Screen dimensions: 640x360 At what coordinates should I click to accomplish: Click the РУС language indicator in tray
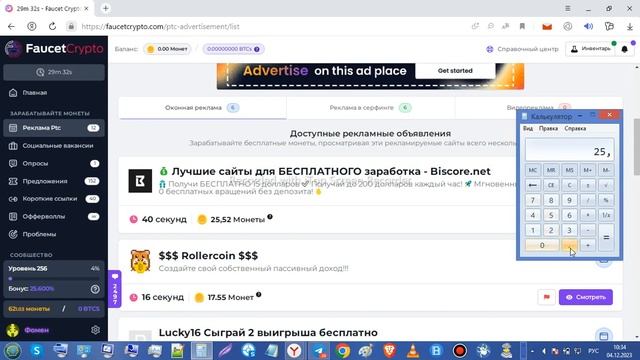593,351
